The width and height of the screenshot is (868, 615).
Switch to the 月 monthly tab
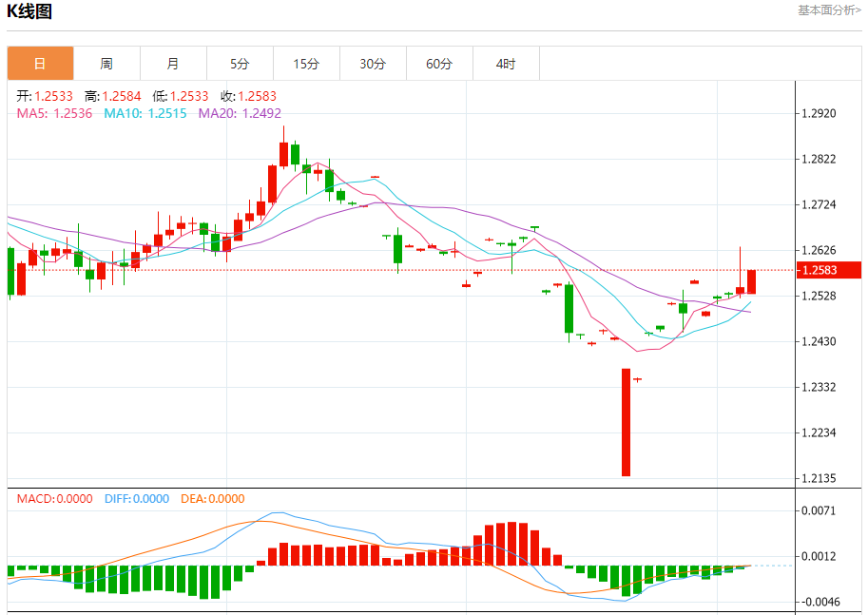[x=173, y=64]
